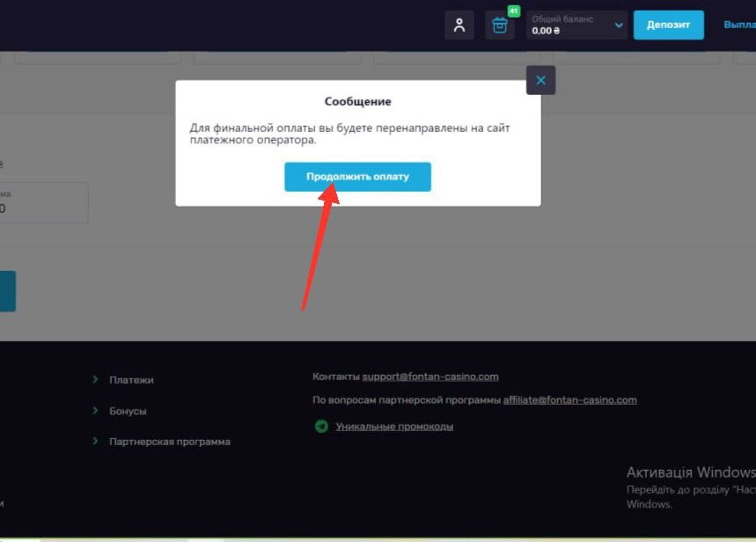Click the green 41 notification badge
The image size is (756, 542).
coord(514,11)
